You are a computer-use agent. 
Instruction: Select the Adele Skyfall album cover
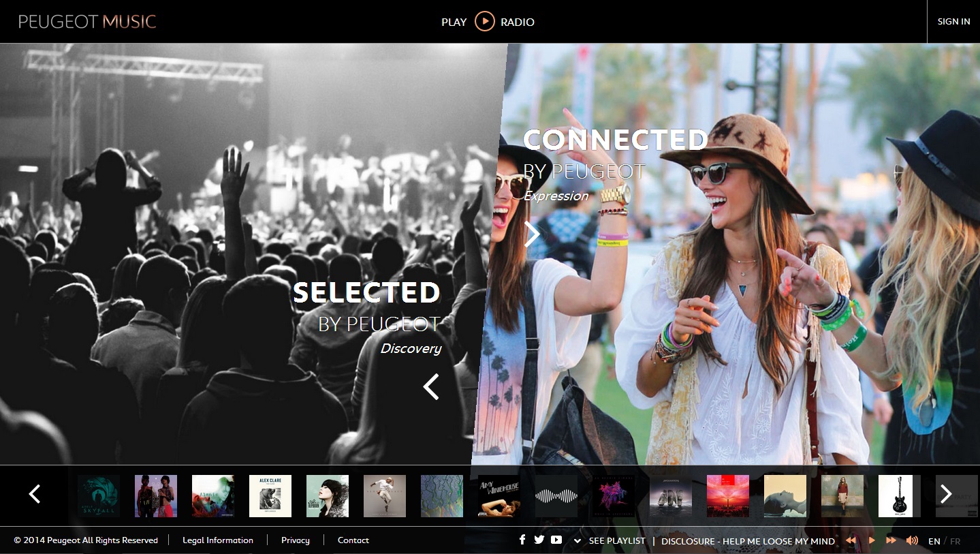[x=99, y=496]
